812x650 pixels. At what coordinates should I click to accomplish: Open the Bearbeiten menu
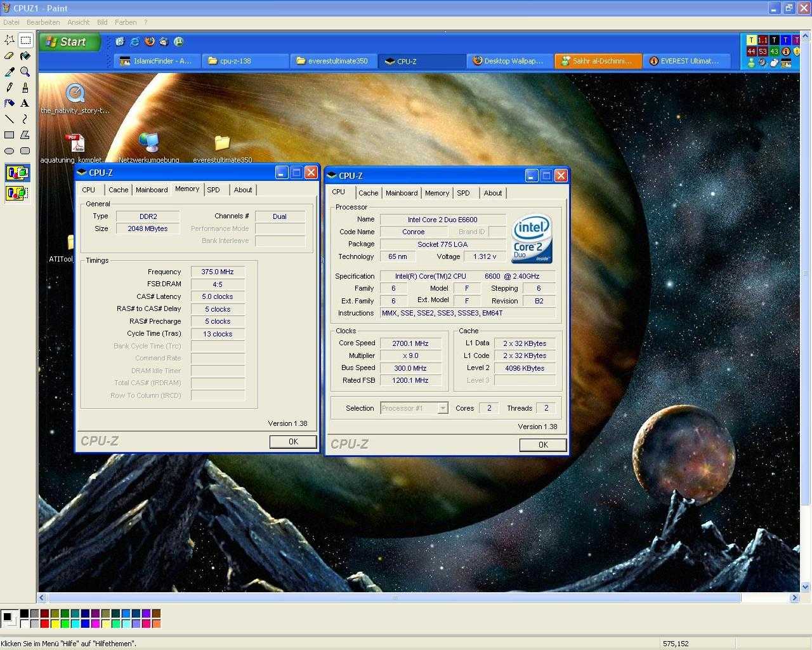(43, 22)
